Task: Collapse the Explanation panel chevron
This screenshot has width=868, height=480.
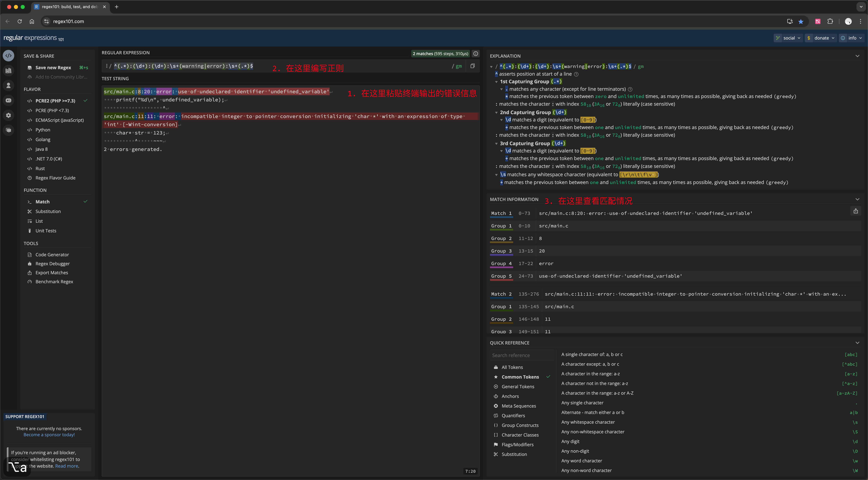Action: 857,56
